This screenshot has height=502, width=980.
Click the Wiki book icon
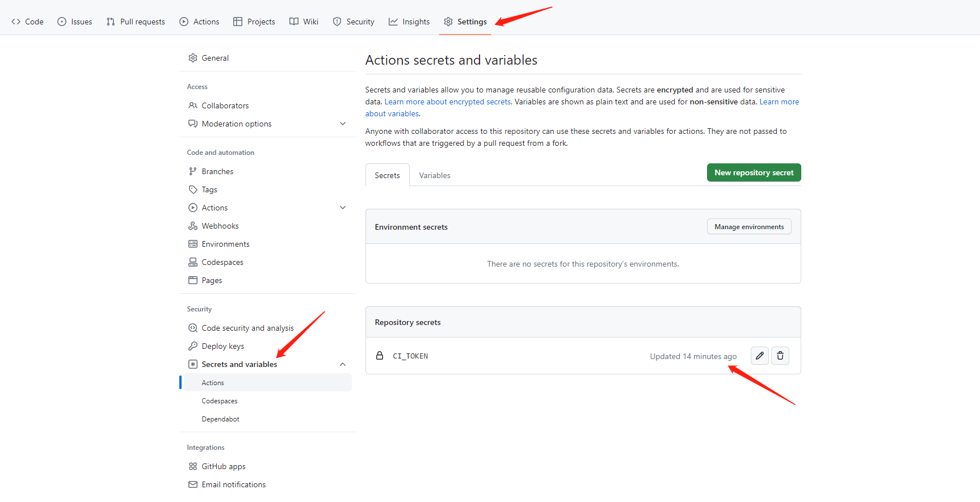point(294,22)
